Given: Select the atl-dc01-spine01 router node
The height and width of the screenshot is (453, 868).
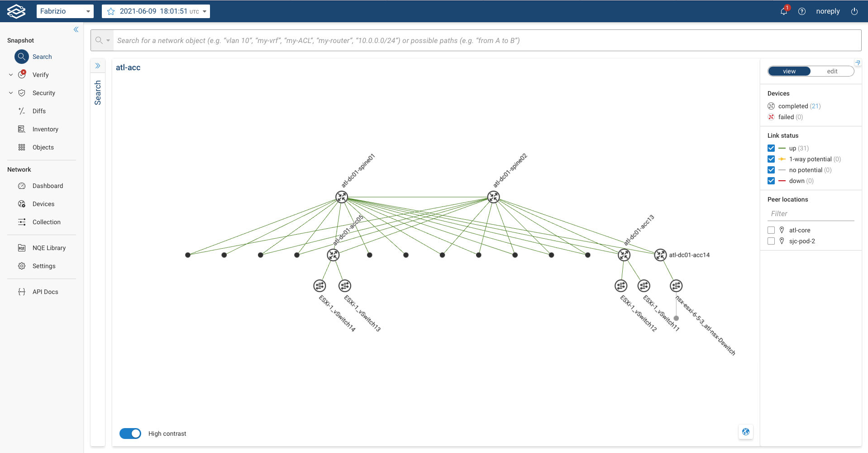Looking at the screenshot, I should pyautogui.click(x=342, y=197).
